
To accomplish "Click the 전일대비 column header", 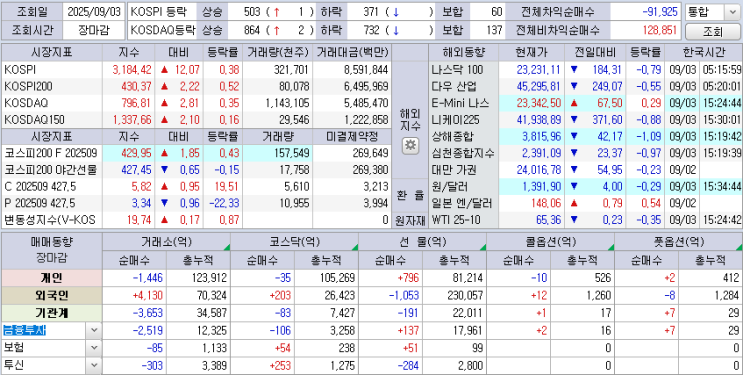I will (x=595, y=52).
